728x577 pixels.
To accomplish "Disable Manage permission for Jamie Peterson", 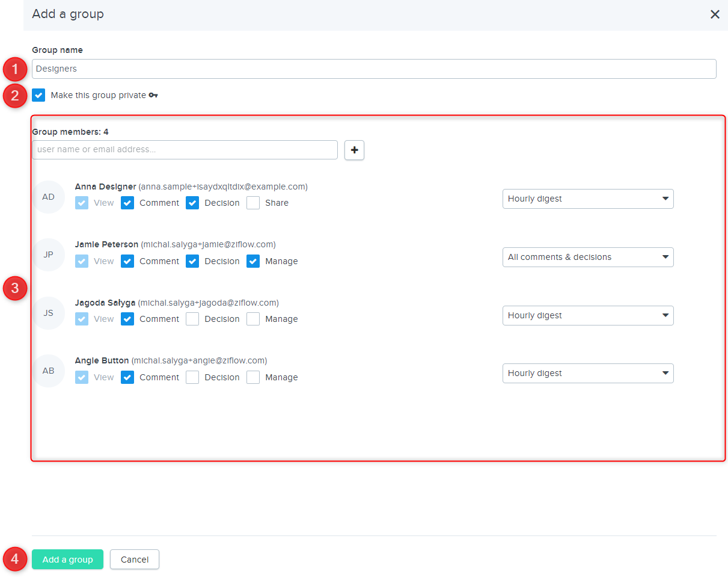I will [x=253, y=261].
